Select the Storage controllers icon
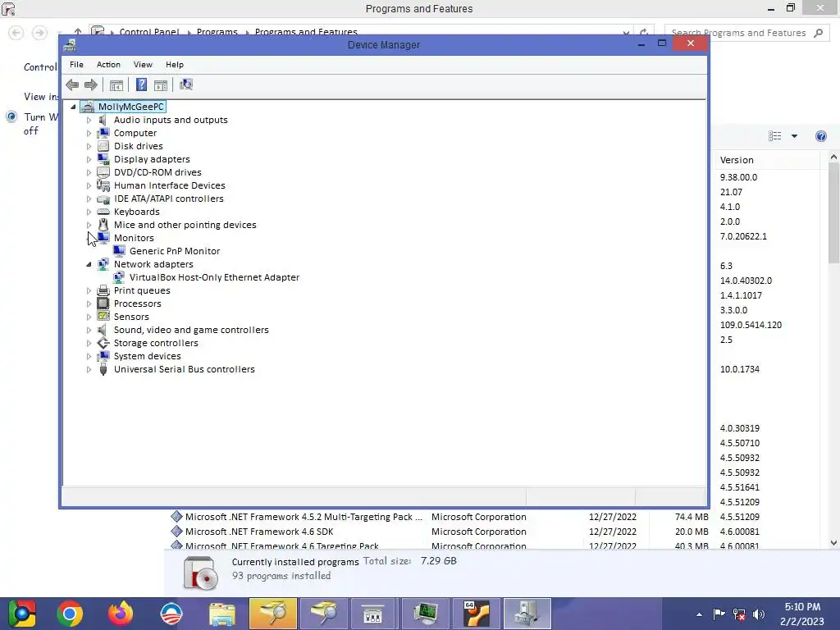The width and height of the screenshot is (840, 630). click(x=103, y=343)
